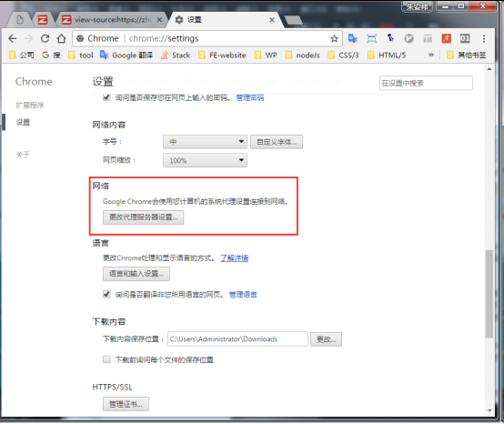The image size is (504, 424).
Task: Toggle the translate pages prompt checkbox
Action: pyautogui.click(x=106, y=294)
